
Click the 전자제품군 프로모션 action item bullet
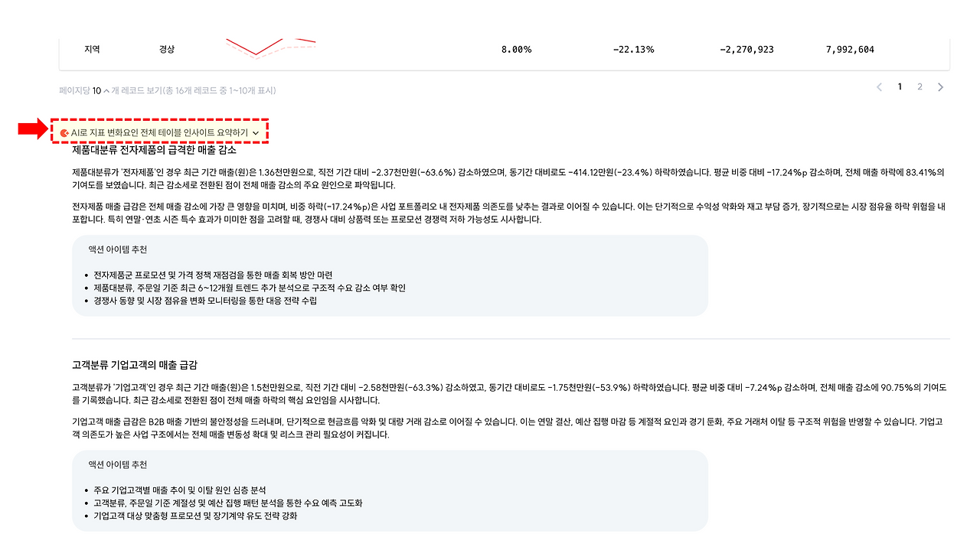click(213, 275)
